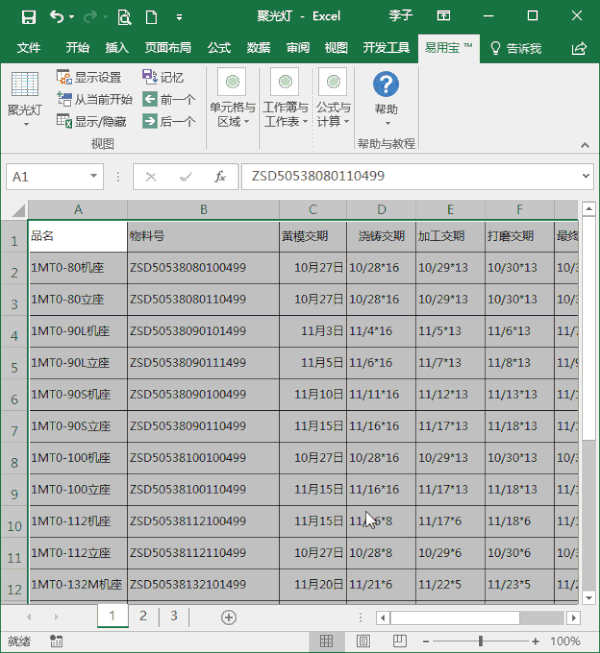Open Customize Quick Access Toolbar dropdown
Screen dimensions: 600x653
click(179, 17)
